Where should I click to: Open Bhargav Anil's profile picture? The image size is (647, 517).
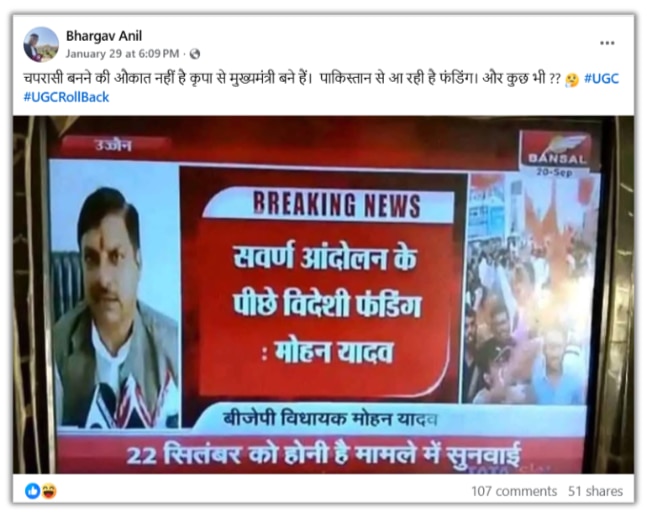tap(41, 45)
